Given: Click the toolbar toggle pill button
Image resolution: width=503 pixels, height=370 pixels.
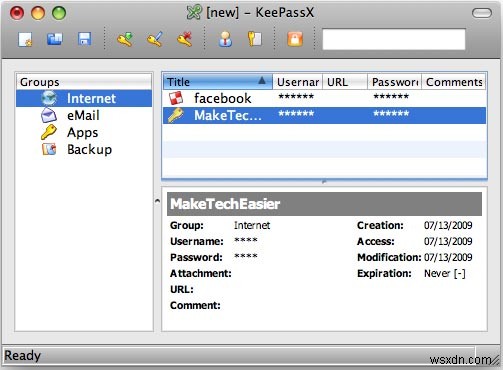Looking at the screenshot, I should tap(482, 13).
